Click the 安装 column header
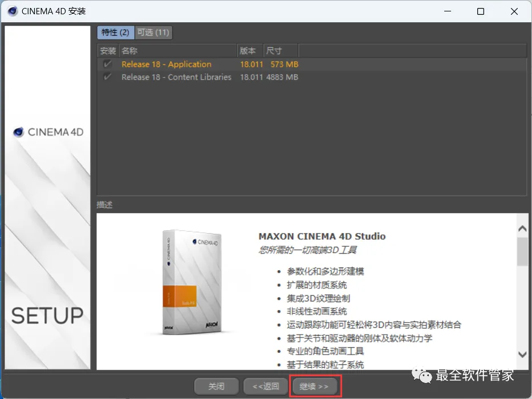The width and height of the screenshot is (532, 399). [x=108, y=51]
